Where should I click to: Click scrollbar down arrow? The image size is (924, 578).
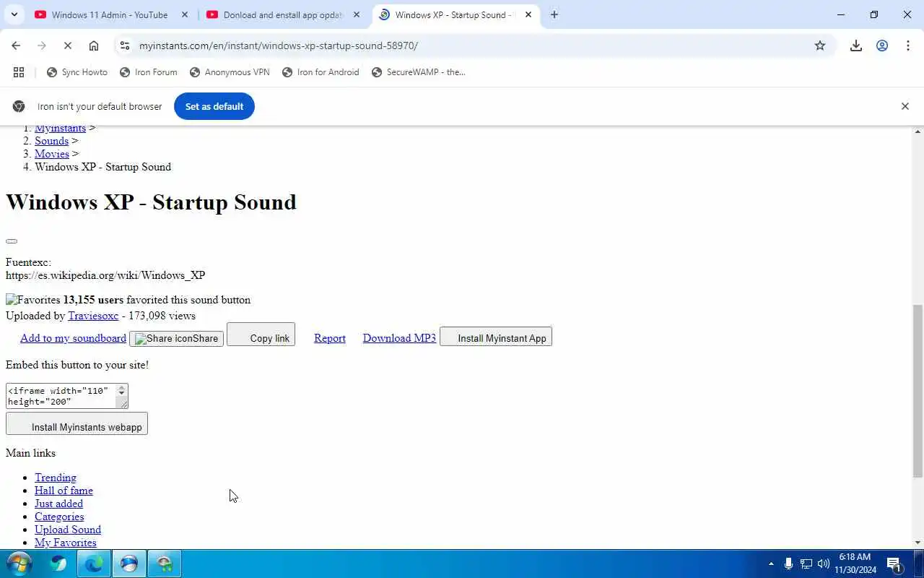pyautogui.click(x=918, y=543)
